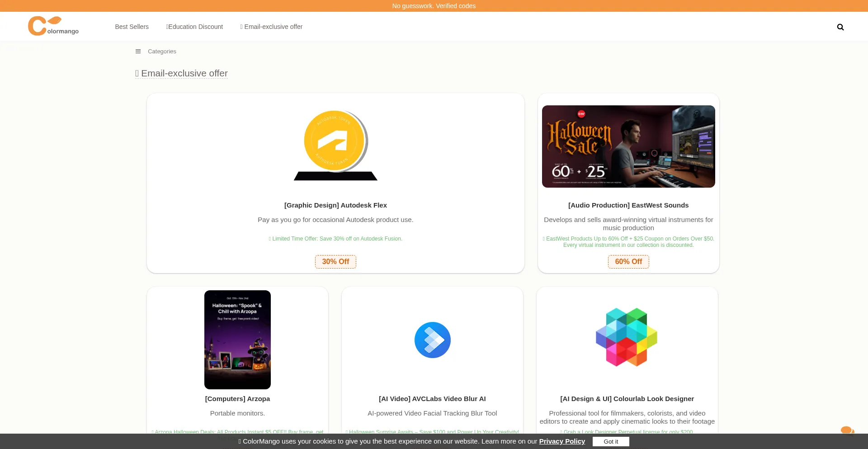Open the orange chat bubble icon

846,430
